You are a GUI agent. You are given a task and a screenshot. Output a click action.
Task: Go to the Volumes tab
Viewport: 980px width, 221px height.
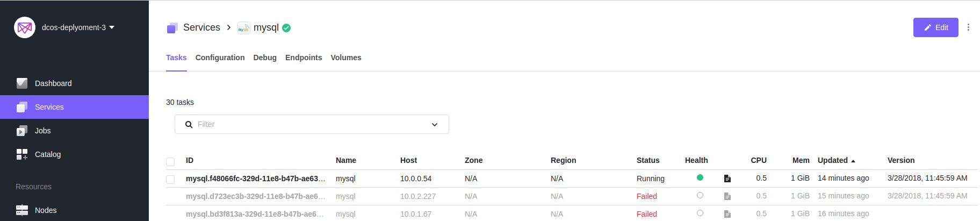coord(346,58)
